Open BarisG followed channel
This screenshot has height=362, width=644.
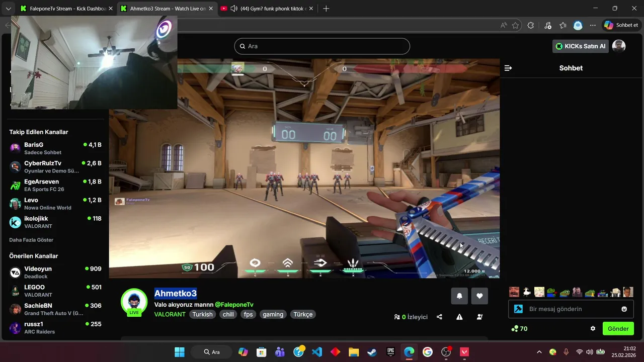click(x=55, y=148)
